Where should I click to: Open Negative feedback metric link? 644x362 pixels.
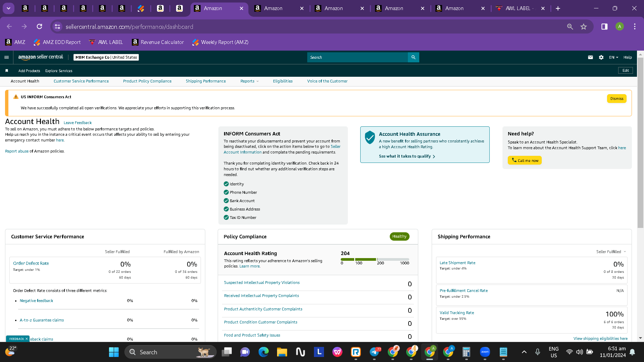click(x=36, y=301)
